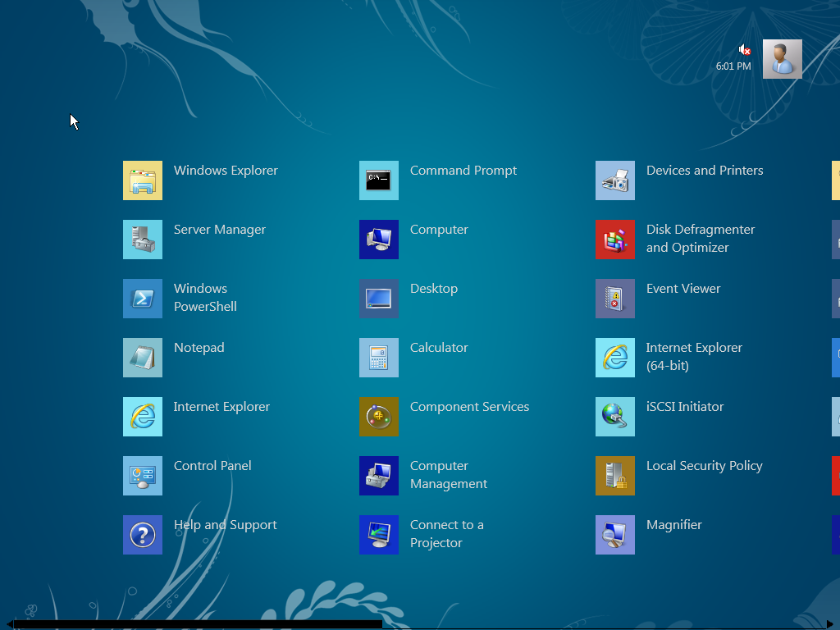Open the Internet Explorer (64-bit) icon
Screen dimensions: 840x630
tap(615, 358)
